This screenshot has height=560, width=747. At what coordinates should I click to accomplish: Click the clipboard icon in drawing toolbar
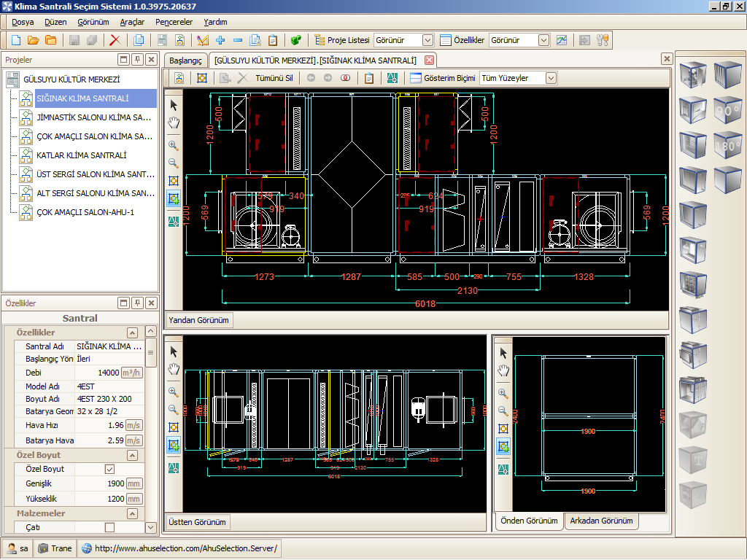point(368,78)
